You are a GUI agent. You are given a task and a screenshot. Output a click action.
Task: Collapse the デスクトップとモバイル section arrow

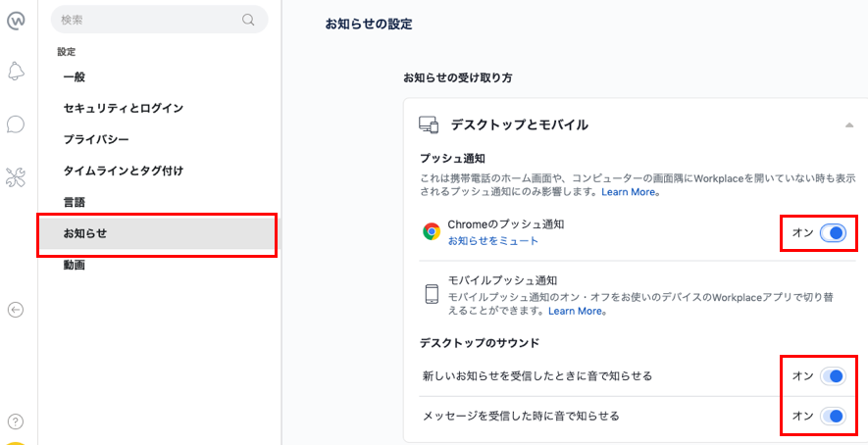pos(849,125)
